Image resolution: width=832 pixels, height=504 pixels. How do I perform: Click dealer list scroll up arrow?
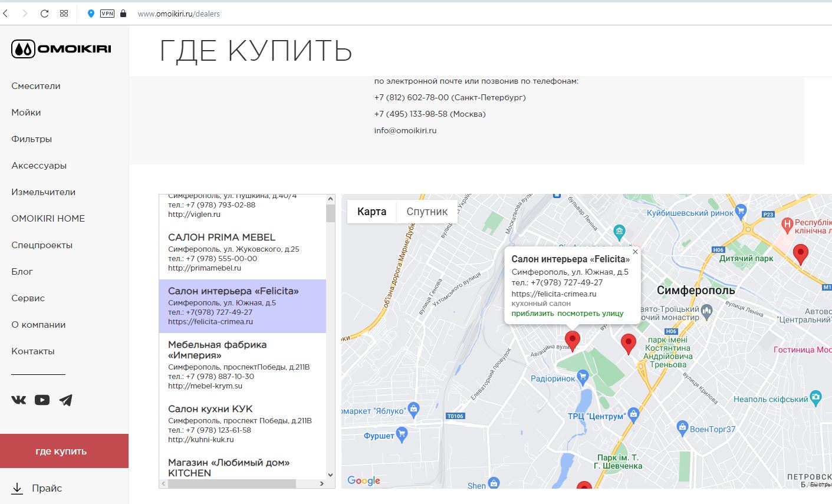click(x=330, y=200)
